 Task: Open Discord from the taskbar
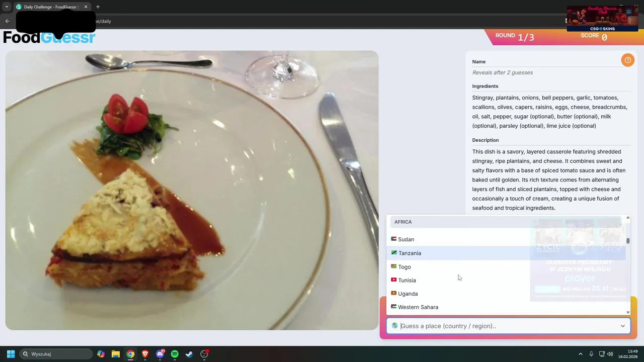160,354
